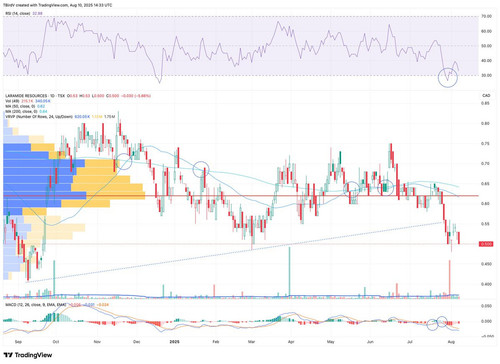Click the CAD currency label on price axis
Screen dimensions: 500x364
486,96
